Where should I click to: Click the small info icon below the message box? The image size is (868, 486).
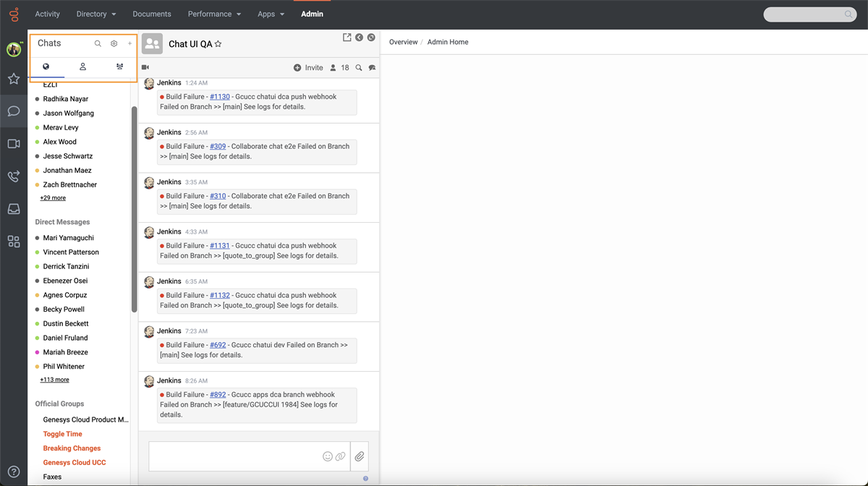click(x=365, y=478)
